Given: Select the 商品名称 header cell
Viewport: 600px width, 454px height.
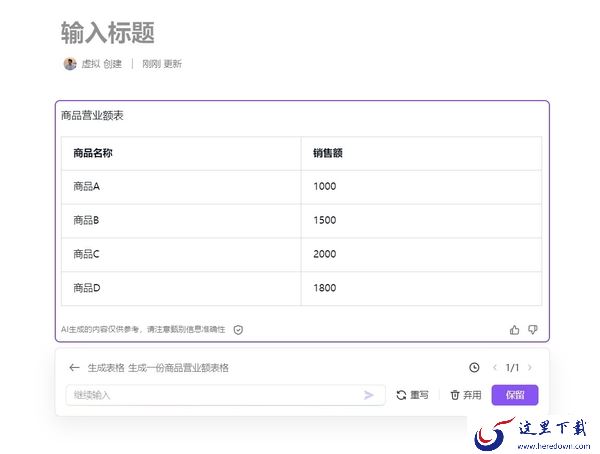Looking at the screenshot, I should coord(181,153).
